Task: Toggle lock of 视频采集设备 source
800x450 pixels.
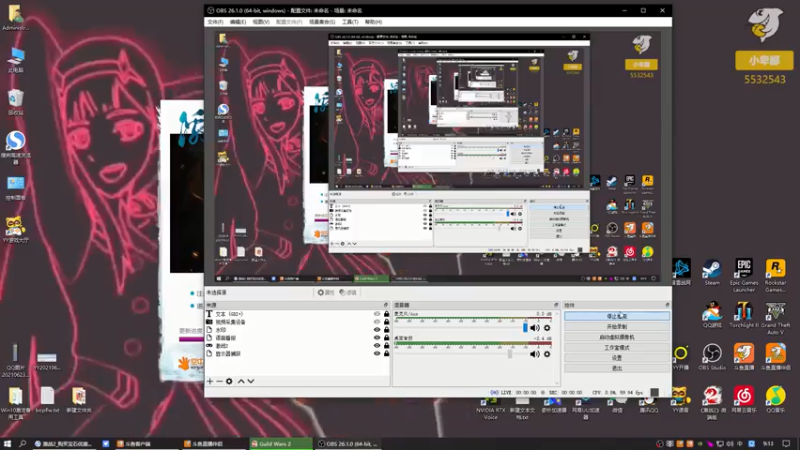Action: pos(386,322)
